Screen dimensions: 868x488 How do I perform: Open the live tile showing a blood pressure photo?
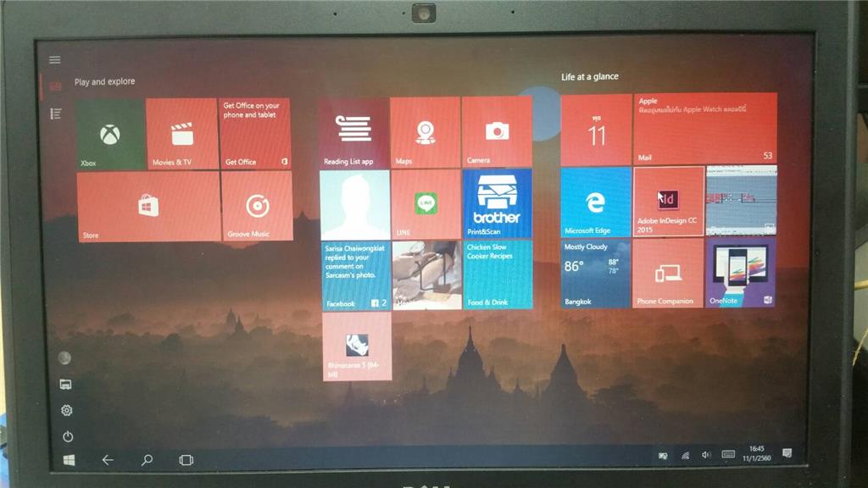click(x=427, y=275)
